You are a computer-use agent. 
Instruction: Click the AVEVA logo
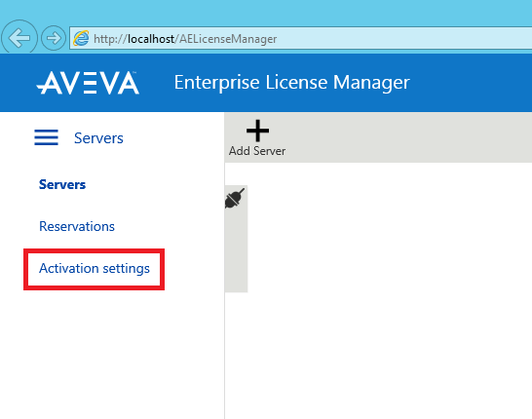coord(88,83)
